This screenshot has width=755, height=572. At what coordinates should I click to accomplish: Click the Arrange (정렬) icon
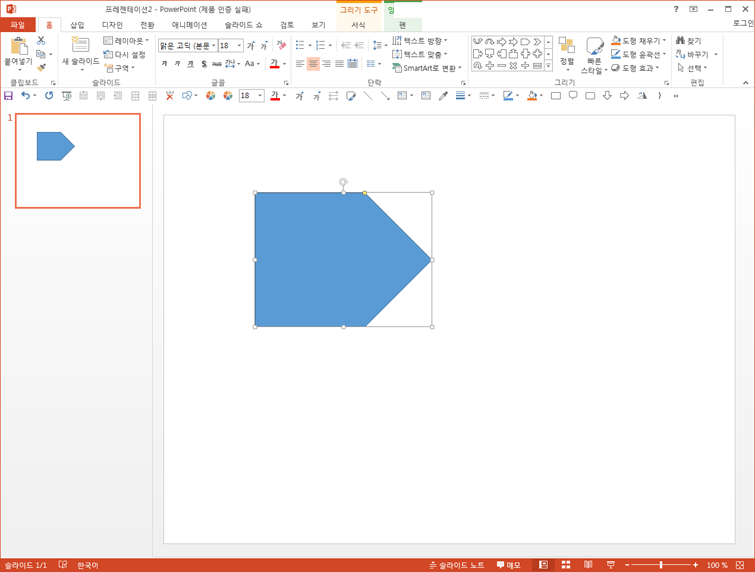(x=567, y=52)
